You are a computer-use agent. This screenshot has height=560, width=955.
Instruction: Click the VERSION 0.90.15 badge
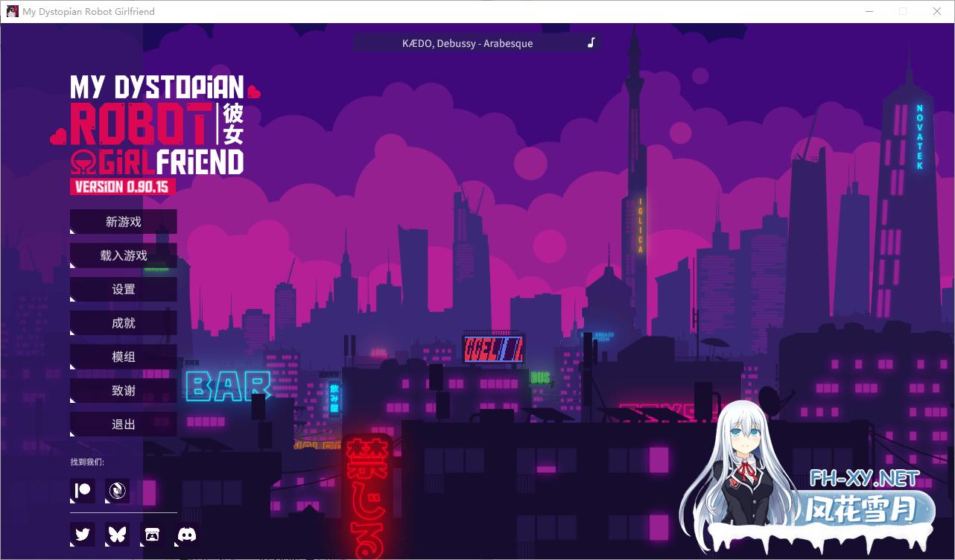coord(122,187)
